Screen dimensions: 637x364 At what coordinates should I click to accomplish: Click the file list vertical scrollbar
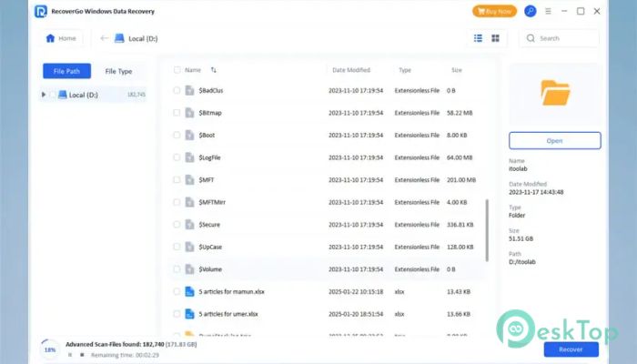[487, 230]
